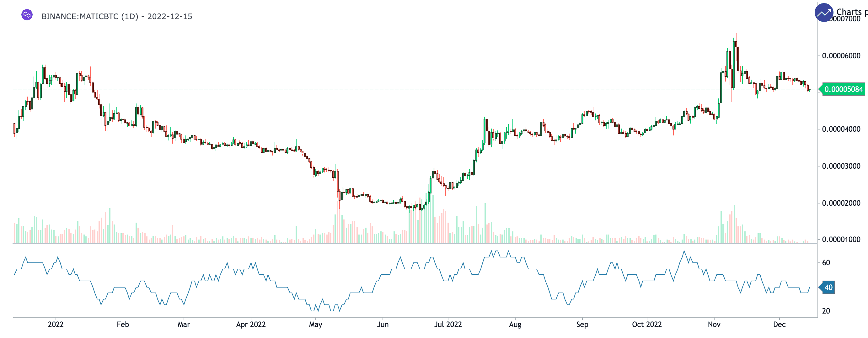Screen dimensions: 868x338
Task: Click the price axis label 0.00001000
Action: (841, 240)
